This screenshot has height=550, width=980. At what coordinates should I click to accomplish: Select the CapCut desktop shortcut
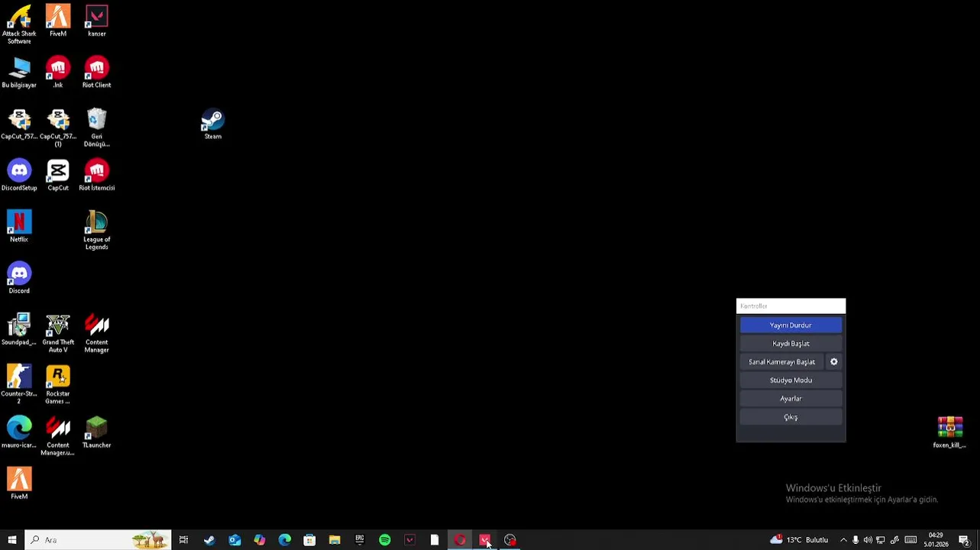(x=58, y=175)
